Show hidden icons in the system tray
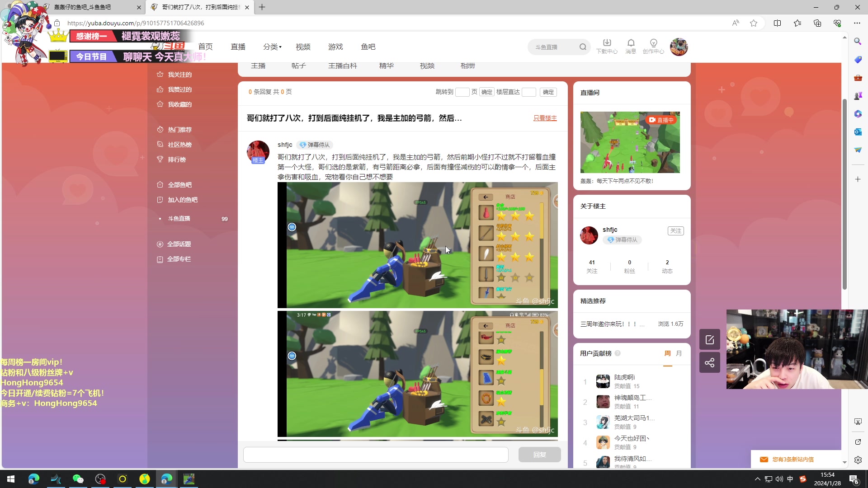This screenshot has height=488, width=868. point(758,479)
